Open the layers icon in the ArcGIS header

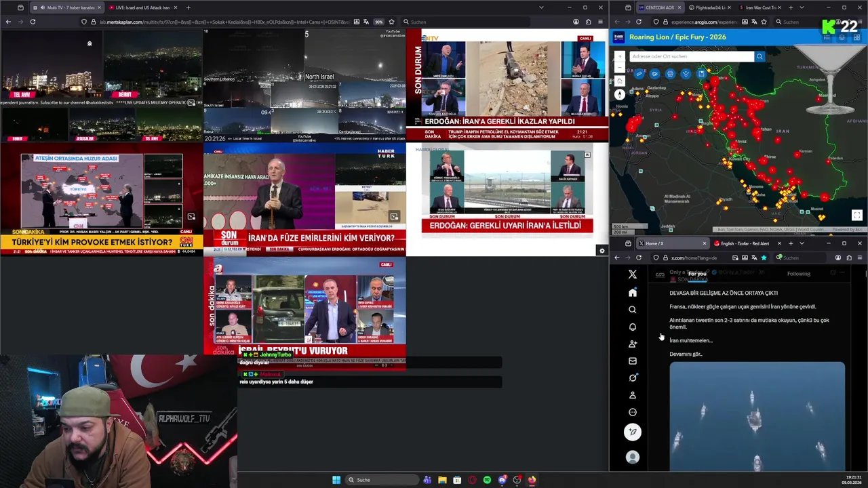click(842, 37)
